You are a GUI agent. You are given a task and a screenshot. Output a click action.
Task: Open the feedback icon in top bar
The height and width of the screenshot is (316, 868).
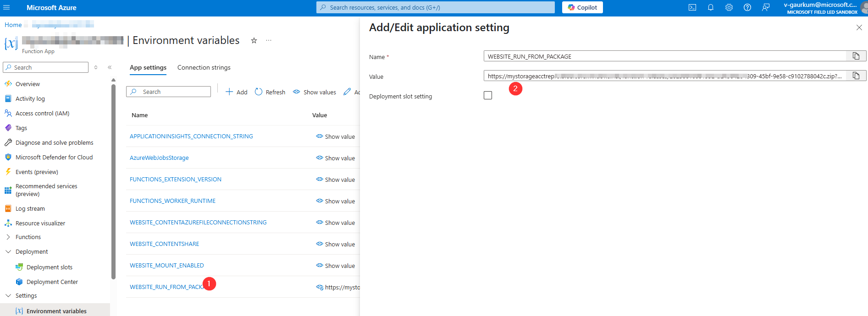tap(766, 7)
